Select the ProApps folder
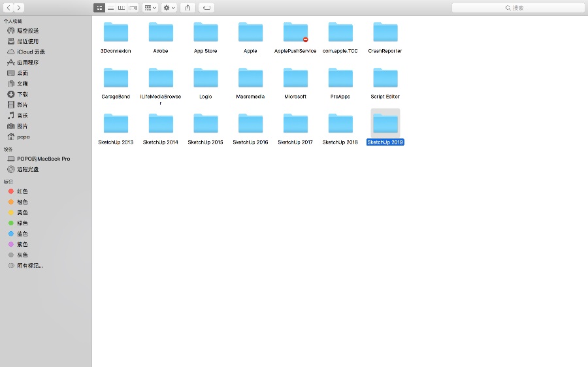Screen dimensions: 588x367 pyautogui.click(x=340, y=78)
